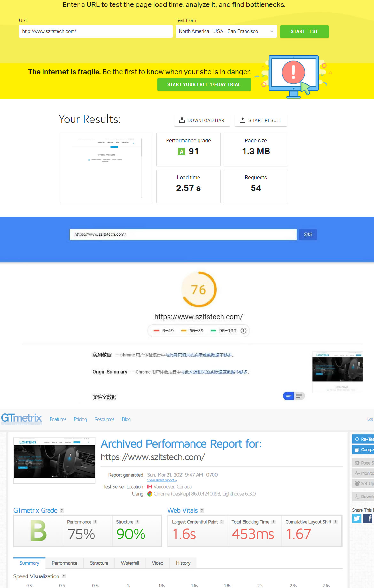Open the Pingdom results page screenshot thumbnail
Viewport: 374px width, 588px height.
(x=106, y=168)
